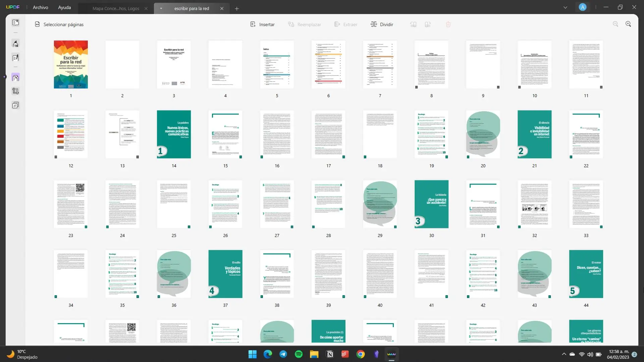Show hidden system tray icons chevron

(x=564, y=354)
